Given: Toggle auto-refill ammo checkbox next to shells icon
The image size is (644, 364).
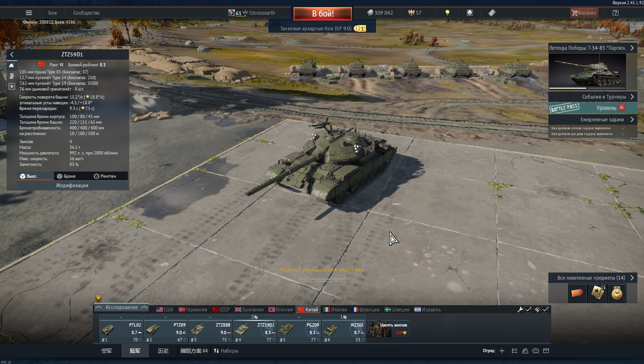Looking at the screenshot, I should click(x=546, y=309).
